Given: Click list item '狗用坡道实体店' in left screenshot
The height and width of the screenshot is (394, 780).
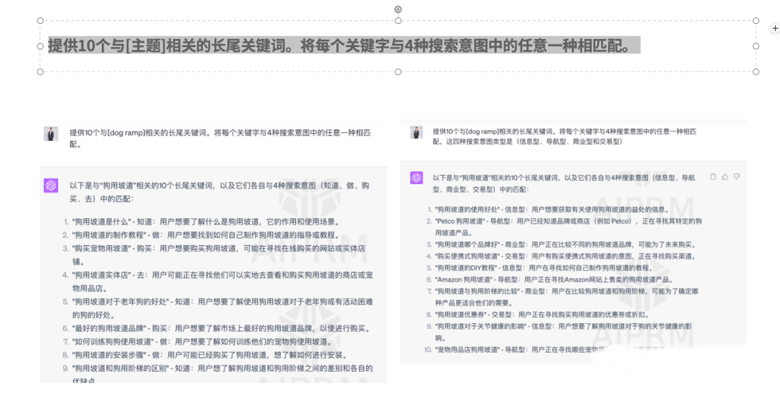Looking at the screenshot, I should [x=222, y=282].
